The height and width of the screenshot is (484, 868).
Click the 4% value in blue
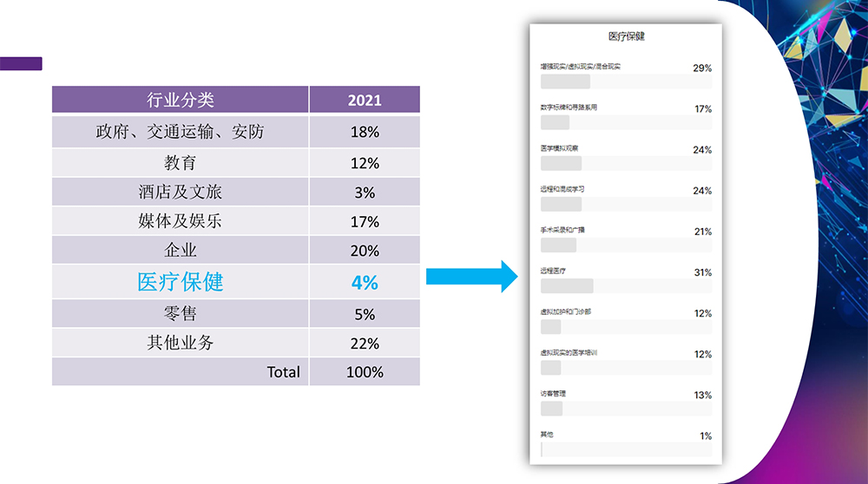pos(365,282)
